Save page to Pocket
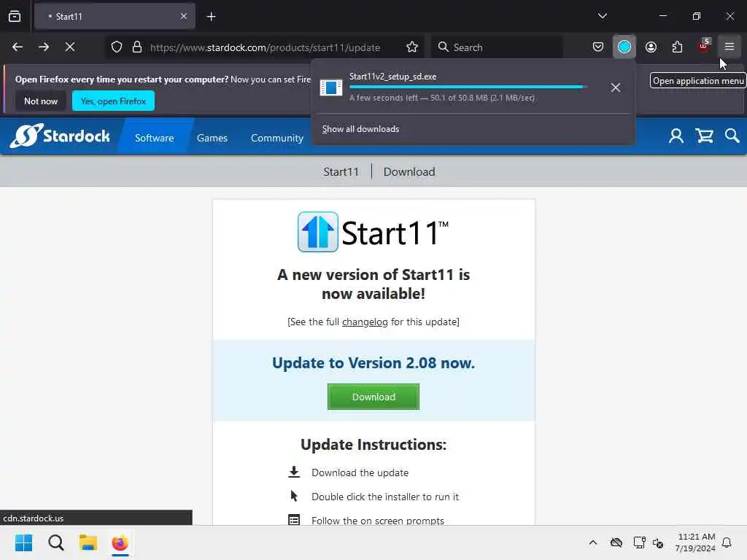 pyautogui.click(x=598, y=47)
